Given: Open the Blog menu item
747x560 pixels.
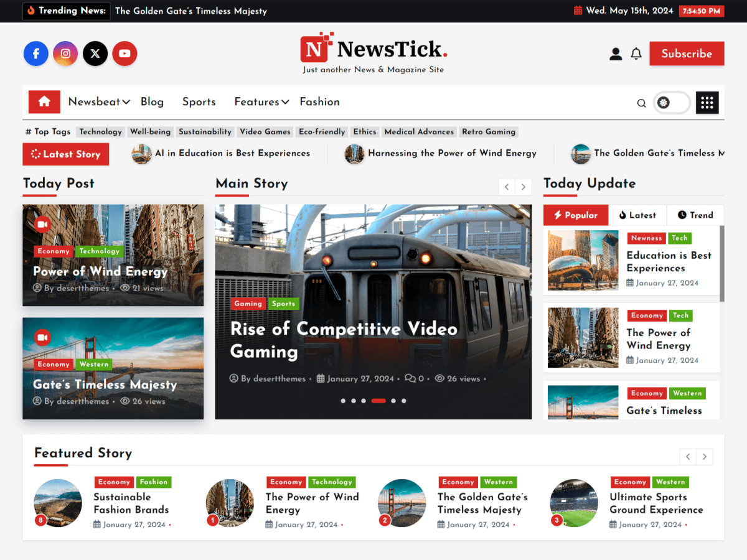Looking at the screenshot, I should [152, 101].
